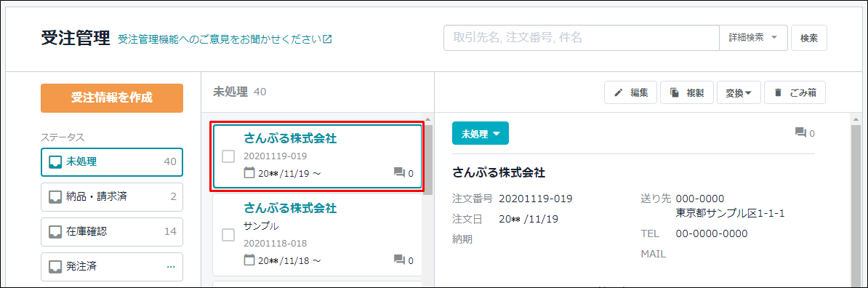Click the pencil icon of 編集 button
This screenshot has height=288, width=868.
[619, 93]
